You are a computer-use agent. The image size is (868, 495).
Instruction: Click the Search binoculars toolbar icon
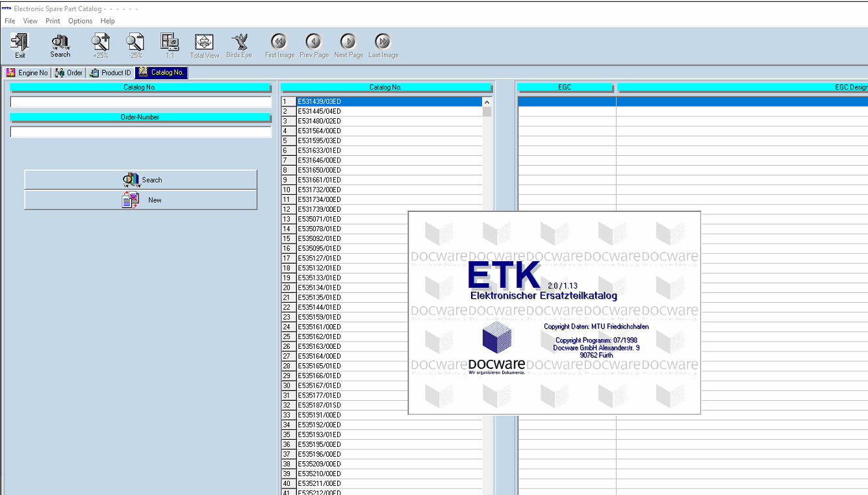coord(60,43)
